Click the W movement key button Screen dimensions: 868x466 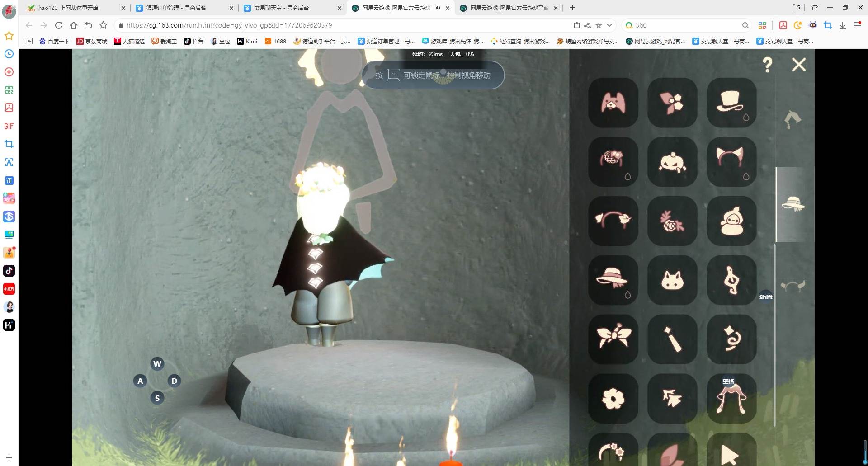(x=157, y=364)
